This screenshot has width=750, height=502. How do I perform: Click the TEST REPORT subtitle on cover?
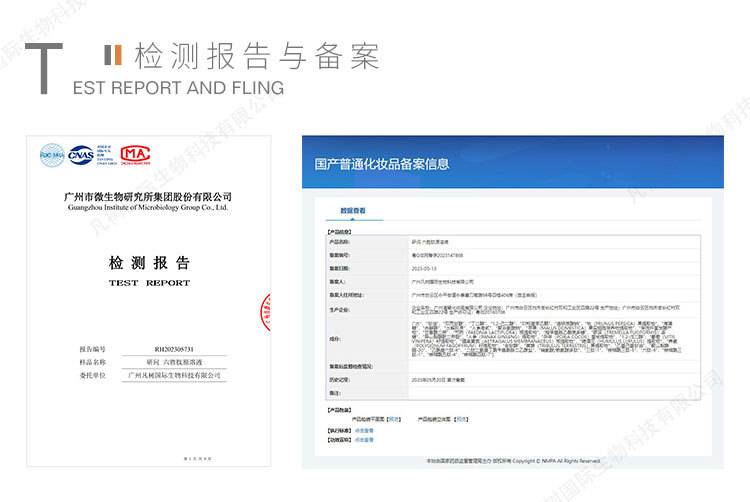(x=149, y=283)
